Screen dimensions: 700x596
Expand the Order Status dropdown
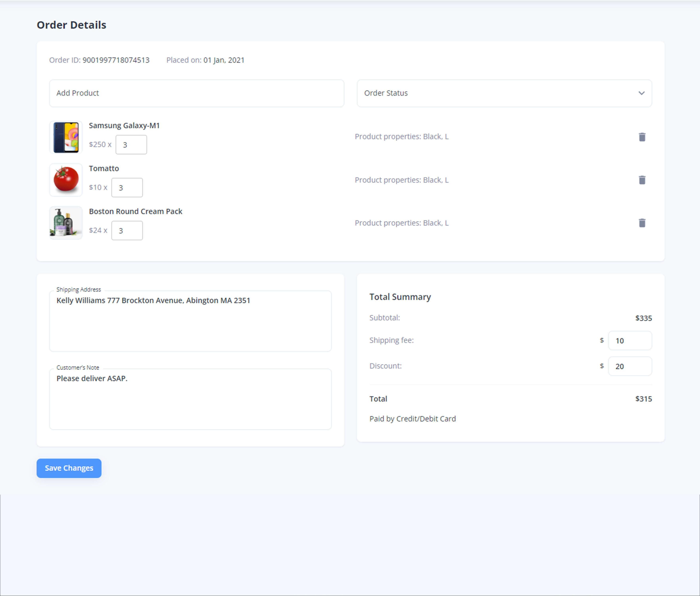[504, 93]
